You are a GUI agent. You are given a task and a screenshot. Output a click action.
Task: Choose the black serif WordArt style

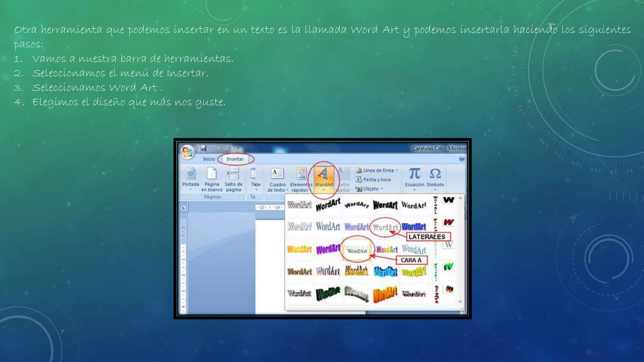414,205
